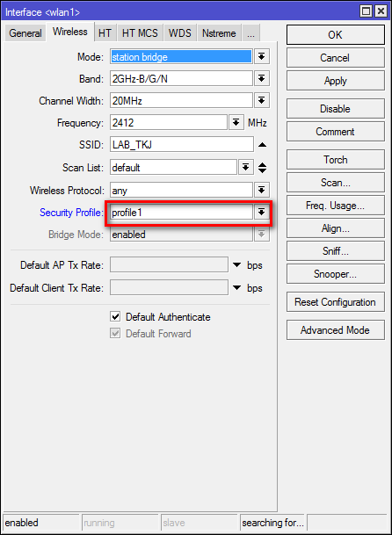The image size is (392, 535).
Task: Click the Apply button
Action: [336, 81]
